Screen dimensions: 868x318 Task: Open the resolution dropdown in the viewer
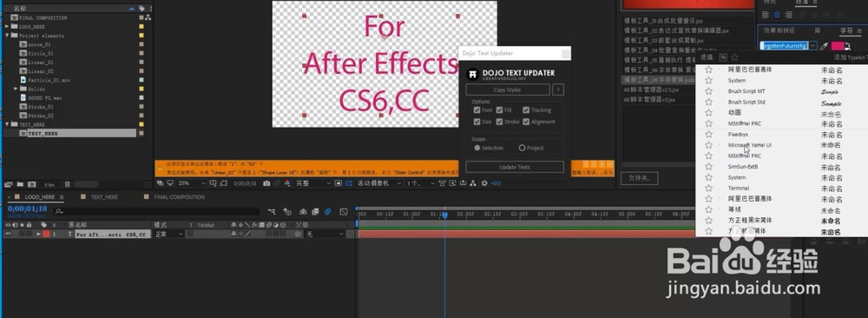coord(313,182)
